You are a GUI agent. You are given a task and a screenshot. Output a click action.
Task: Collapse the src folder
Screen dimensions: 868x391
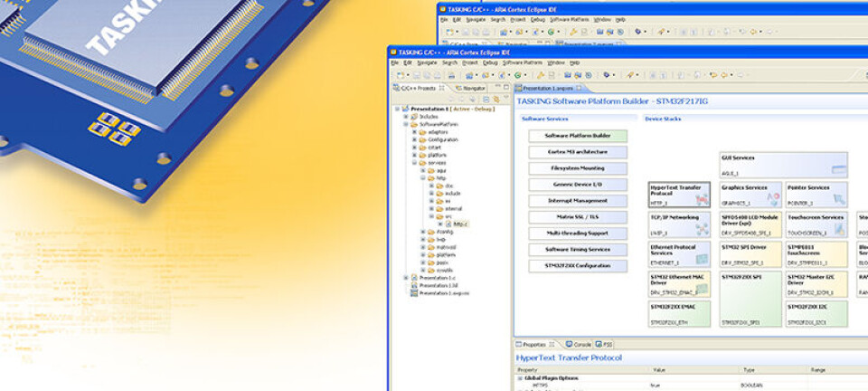point(431,217)
